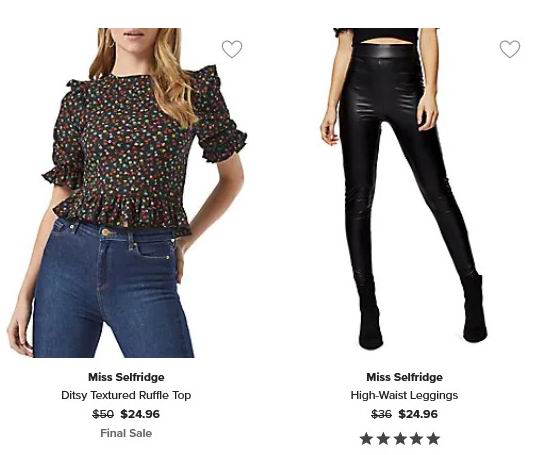Image resolution: width=542 pixels, height=455 pixels.
Task: Click the Final Sale label
Action: point(126,433)
